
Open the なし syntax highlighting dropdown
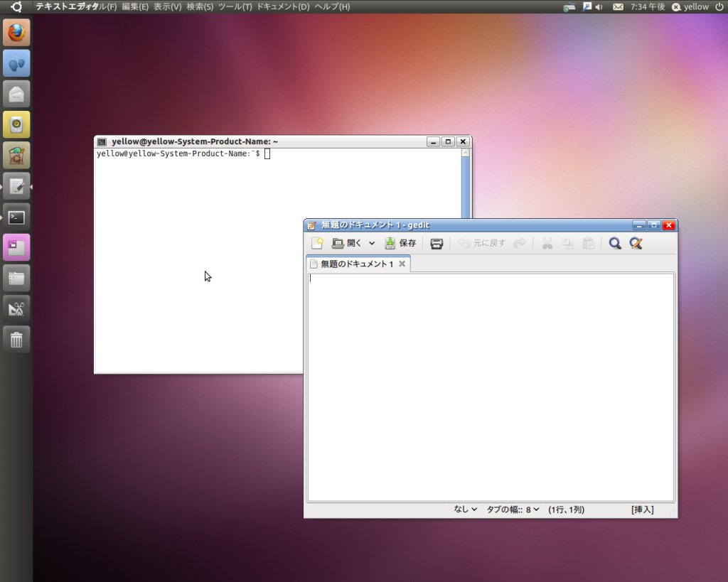466,510
